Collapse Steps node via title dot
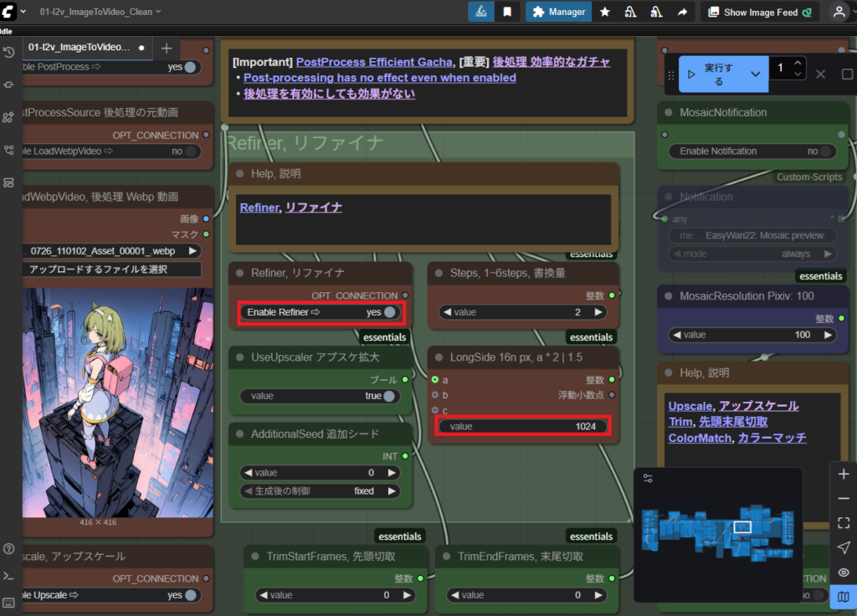 (439, 273)
